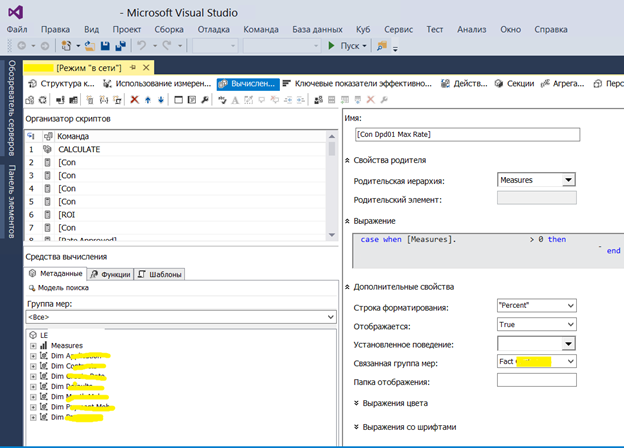Image resolution: width=624 pixels, height=448 pixels.
Task: Switch to Действия tab
Action: (464, 84)
